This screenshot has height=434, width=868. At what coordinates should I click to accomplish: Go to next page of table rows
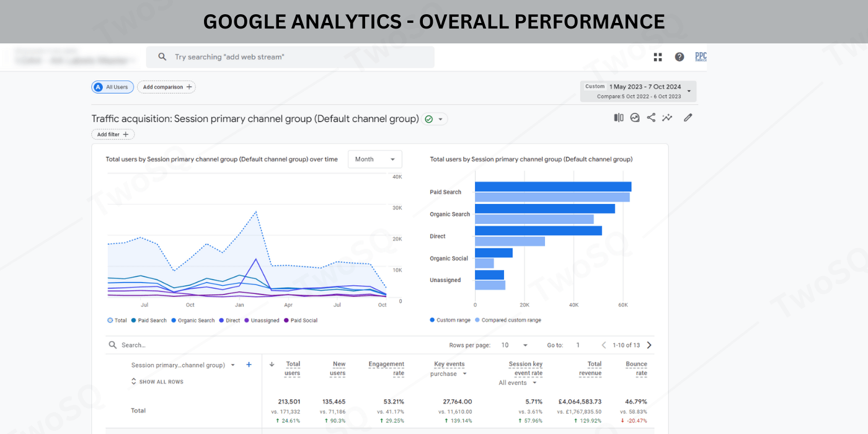pos(649,345)
